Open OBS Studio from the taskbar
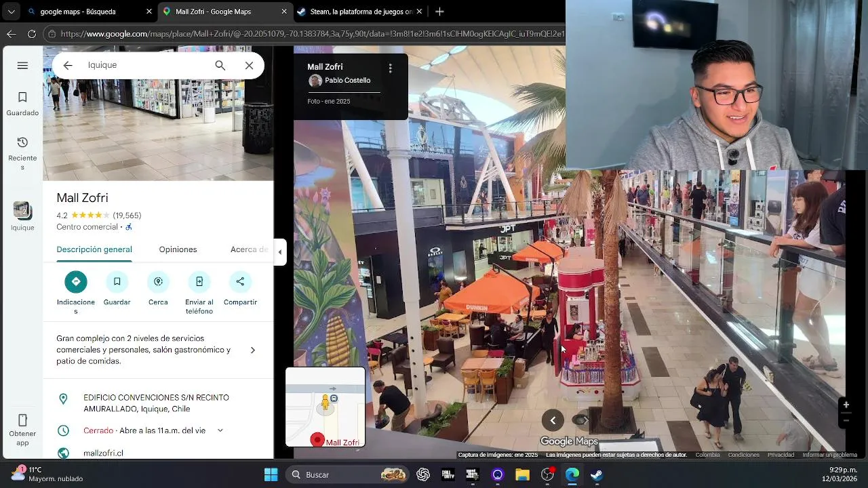 click(547, 474)
